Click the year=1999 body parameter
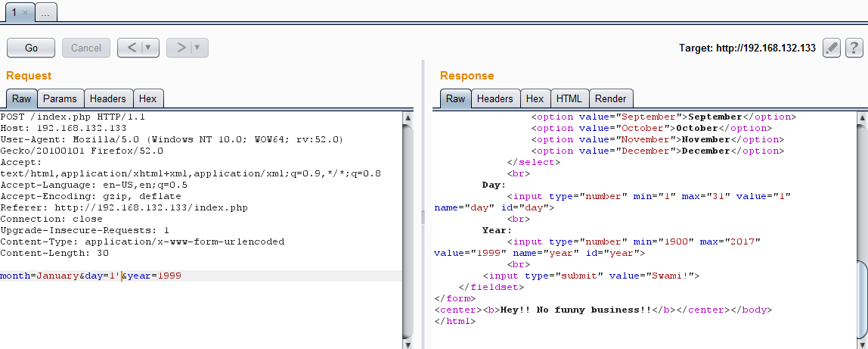The image size is (868, 349). [x=155, y=276]
